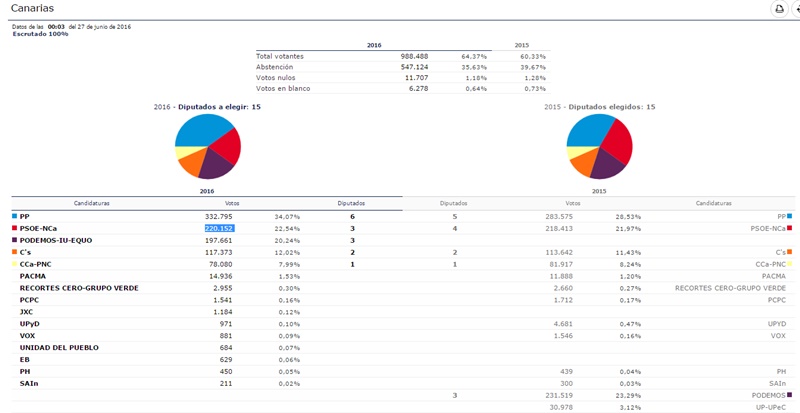The height and width of the screenshot is (413, 800).
Task: Click the 2016 Diputados column header
Action: point(352,202)
